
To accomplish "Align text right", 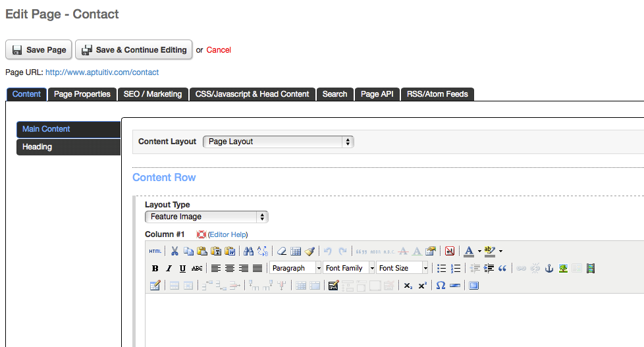I will [x=244, y=268].
